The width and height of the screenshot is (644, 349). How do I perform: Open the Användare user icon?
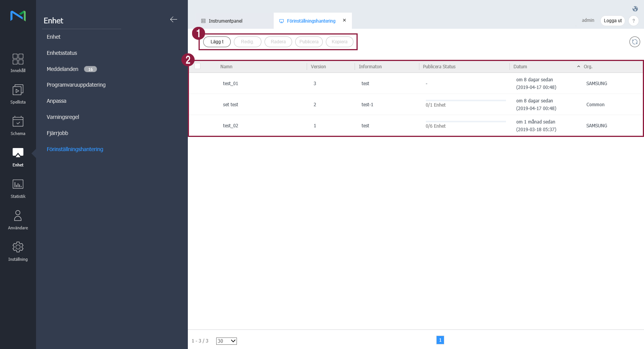[18, 216]
